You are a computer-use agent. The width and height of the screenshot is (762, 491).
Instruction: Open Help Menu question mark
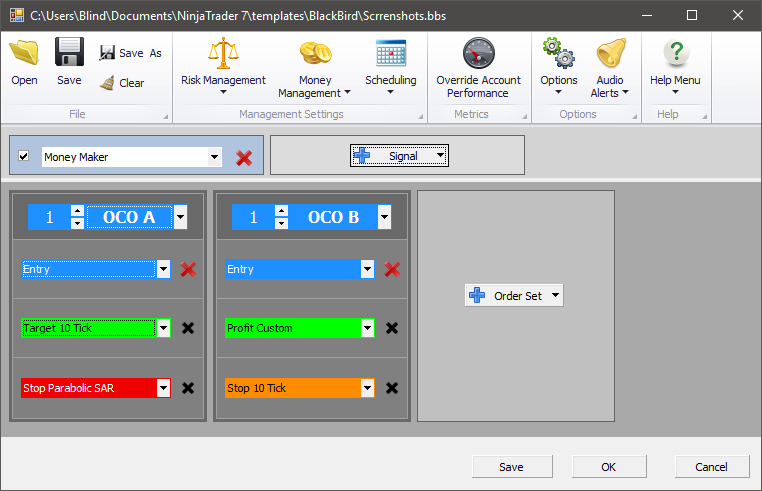coord(675,53)
